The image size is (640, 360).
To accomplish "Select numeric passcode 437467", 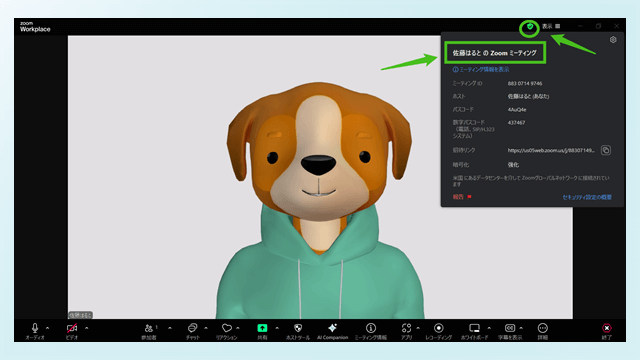I will pos(516,122).
